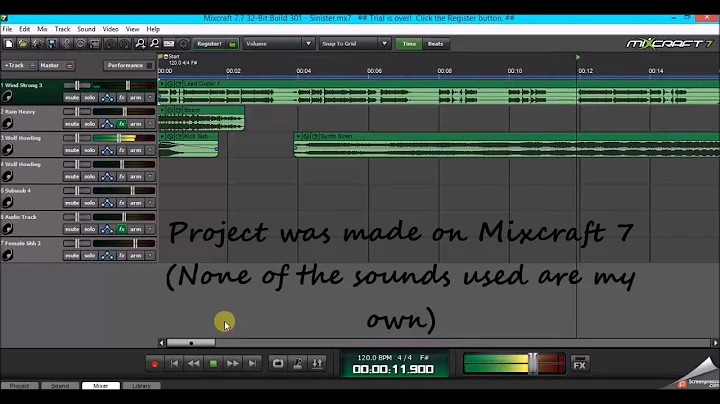Image resolution: width=720 pixels, height=404 pixels.
Task: Click the rewind double-arrow button
Action: pos(194,364)
